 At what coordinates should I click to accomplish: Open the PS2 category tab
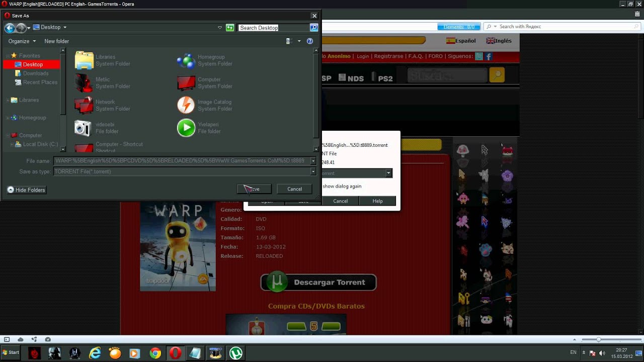382,78
